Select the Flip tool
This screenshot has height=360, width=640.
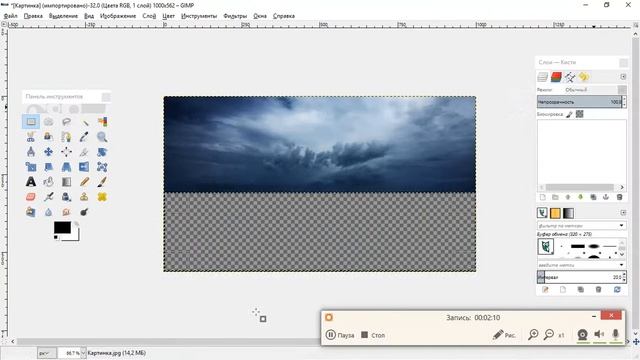pyautogui.click(x=84, y=167)
